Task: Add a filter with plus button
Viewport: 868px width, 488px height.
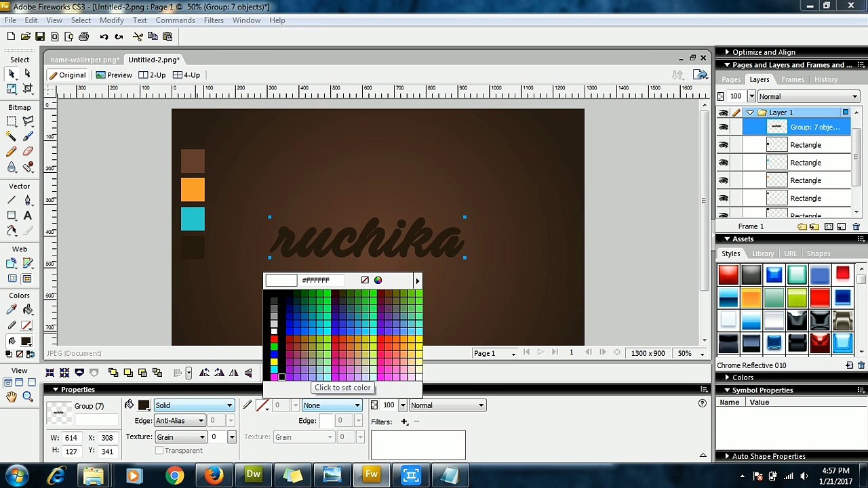Action: [x=404, y=422]
